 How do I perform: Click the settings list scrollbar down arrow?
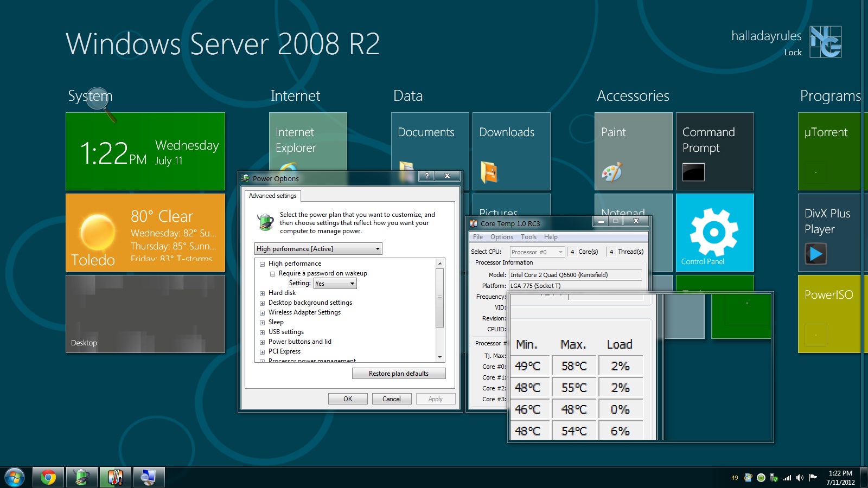(x=440, y=357)
